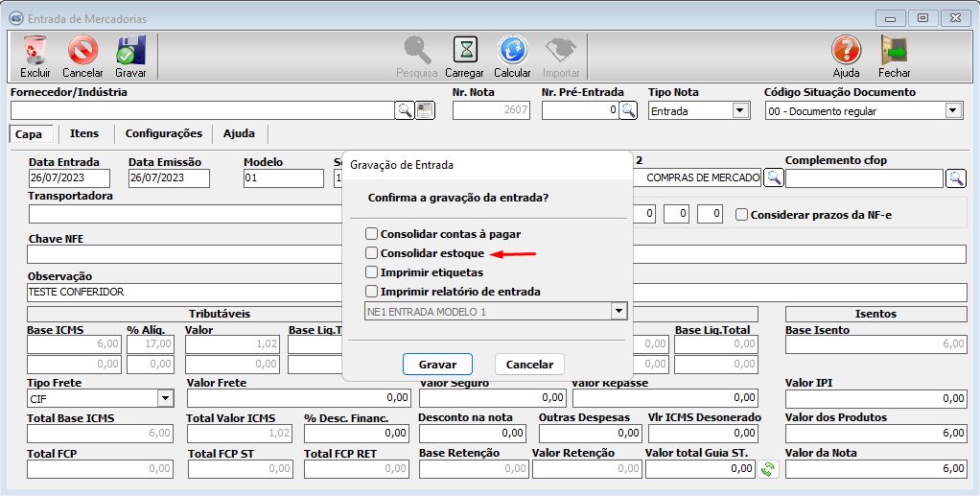Viewport: 980px width, 496px height.
Task: Check the Consolidar estoque option
Action: coord(371,253)
